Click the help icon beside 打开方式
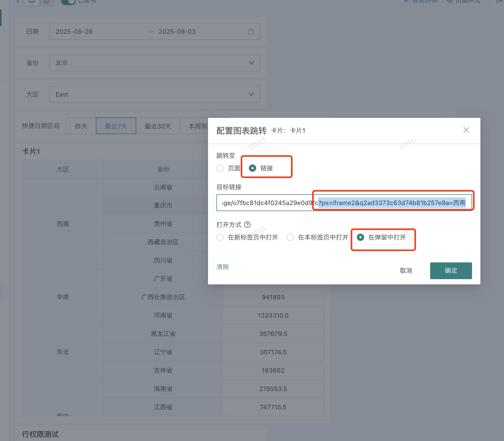 pos(247,225)
